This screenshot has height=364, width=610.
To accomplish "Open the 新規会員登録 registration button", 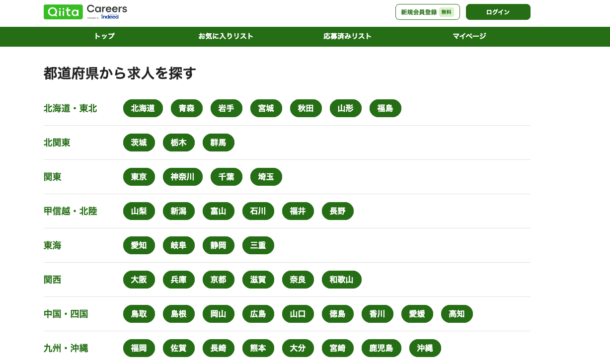I will click(427, 12).
